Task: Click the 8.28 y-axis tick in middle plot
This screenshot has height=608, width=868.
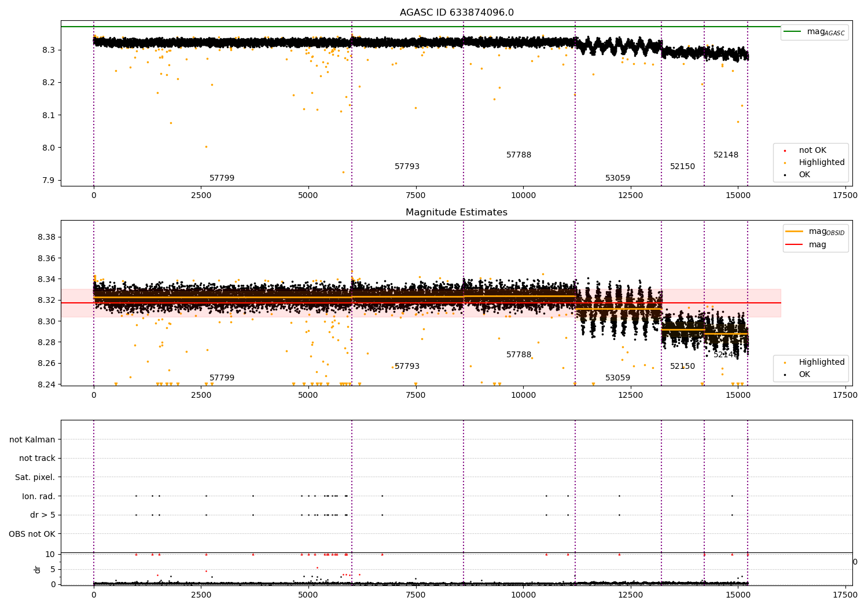Action: pyautogui.click(x=46, y=343)
